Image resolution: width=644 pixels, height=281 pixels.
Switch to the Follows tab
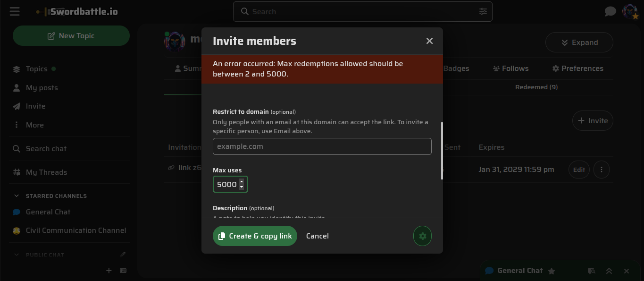pyautogui.click(x=510, y=68)
